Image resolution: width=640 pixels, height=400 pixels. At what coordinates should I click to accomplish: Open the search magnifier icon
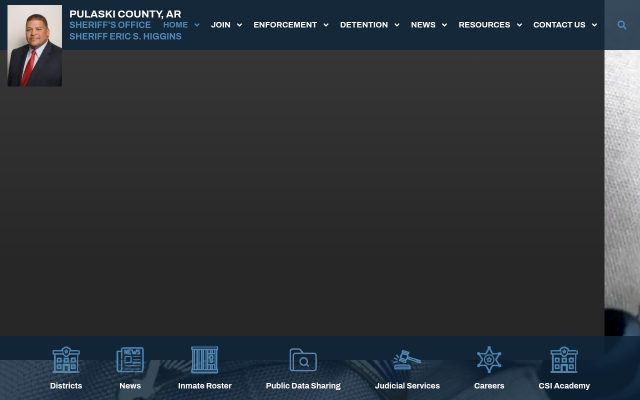click(622, 25)
